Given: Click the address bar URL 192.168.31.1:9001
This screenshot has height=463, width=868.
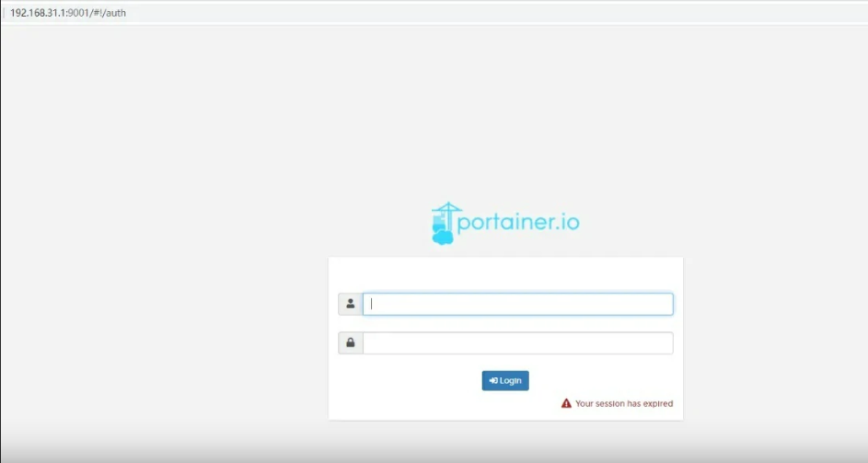Looking at the screenshot, I should coord(68,13).
